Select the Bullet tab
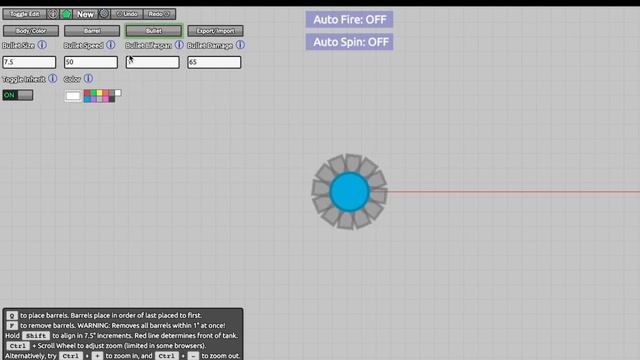Screen dimensions: 640x360 [153, 31]
